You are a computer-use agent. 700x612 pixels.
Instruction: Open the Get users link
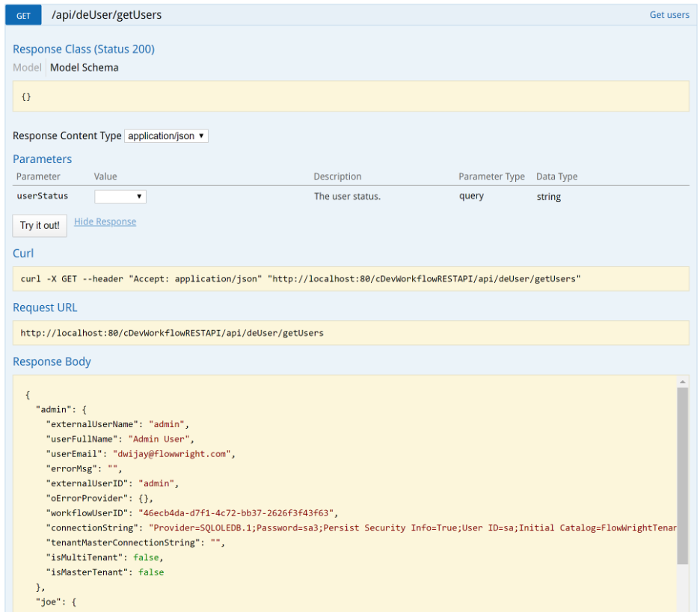click(669, 14)
